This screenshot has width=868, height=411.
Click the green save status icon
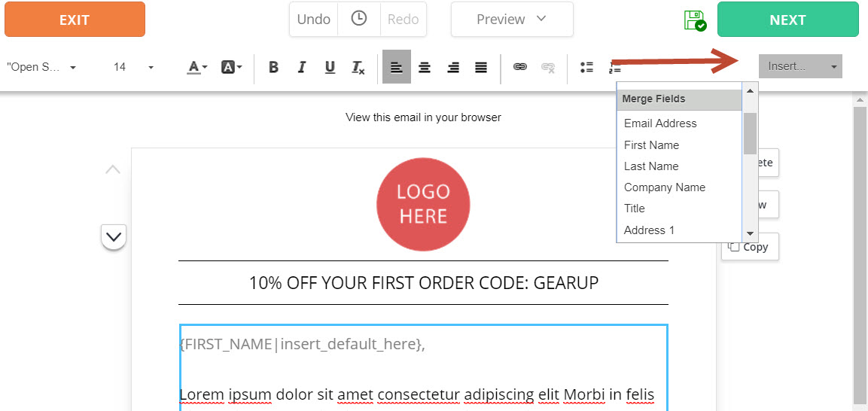[x=696, y=20]
